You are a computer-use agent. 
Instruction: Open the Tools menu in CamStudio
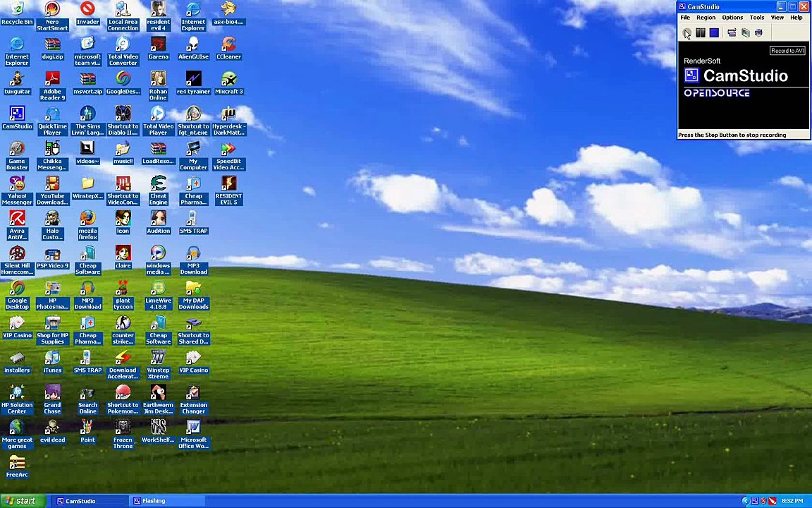756,18
